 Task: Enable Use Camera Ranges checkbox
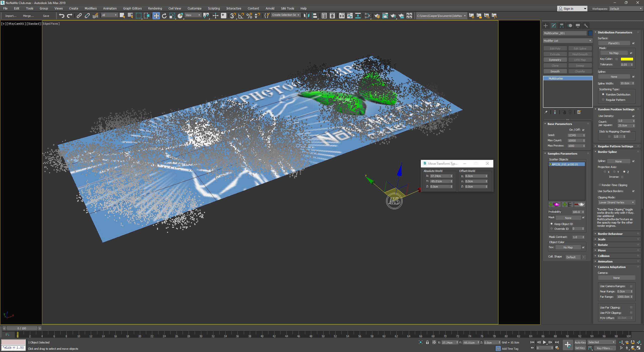tap(631, 286)
